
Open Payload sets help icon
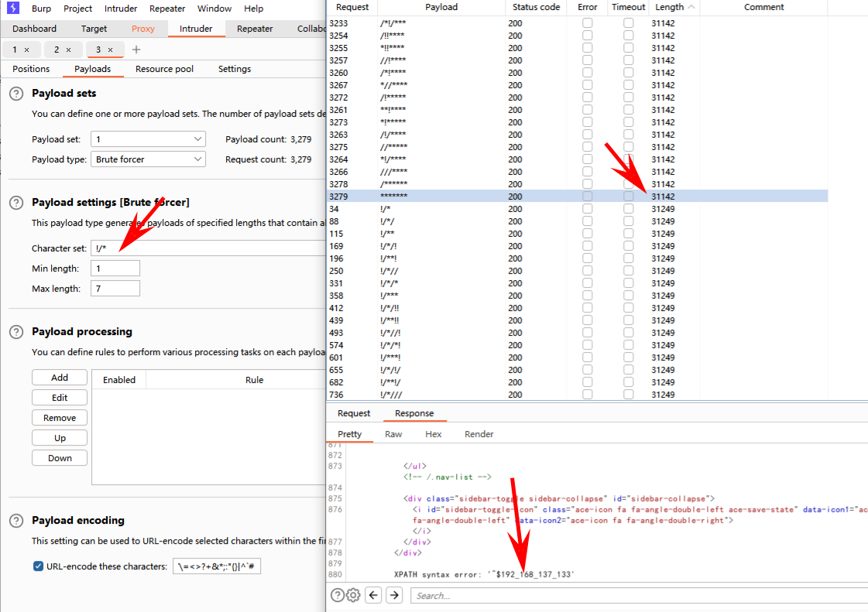click(x=16, y=94)
